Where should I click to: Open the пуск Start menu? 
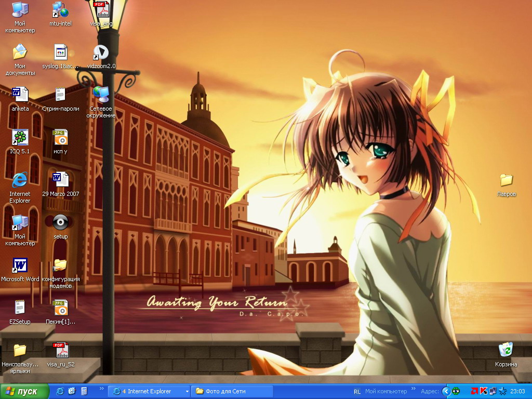pos(24,392)
